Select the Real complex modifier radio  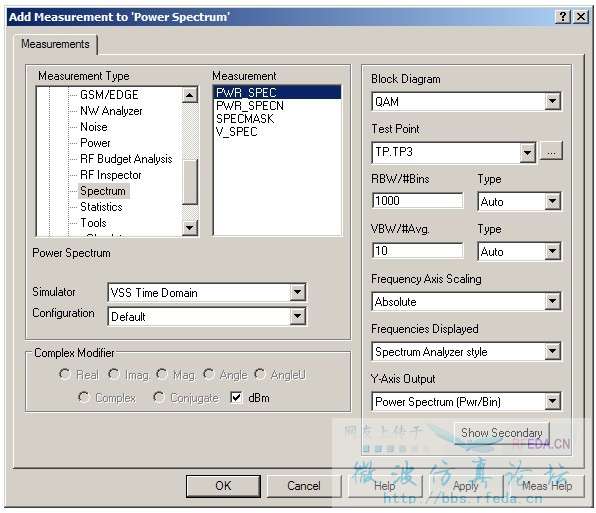[64, 375]
